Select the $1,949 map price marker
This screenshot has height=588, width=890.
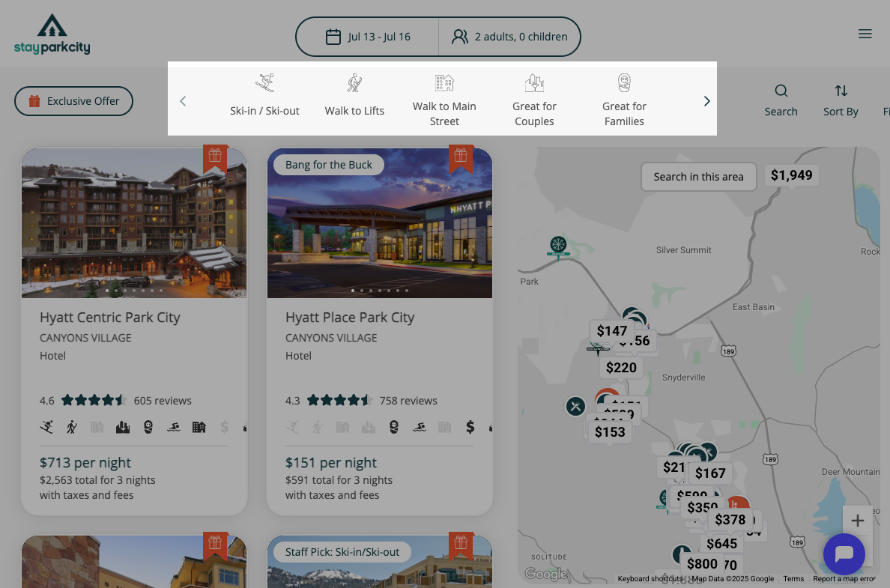coord(792,175)
